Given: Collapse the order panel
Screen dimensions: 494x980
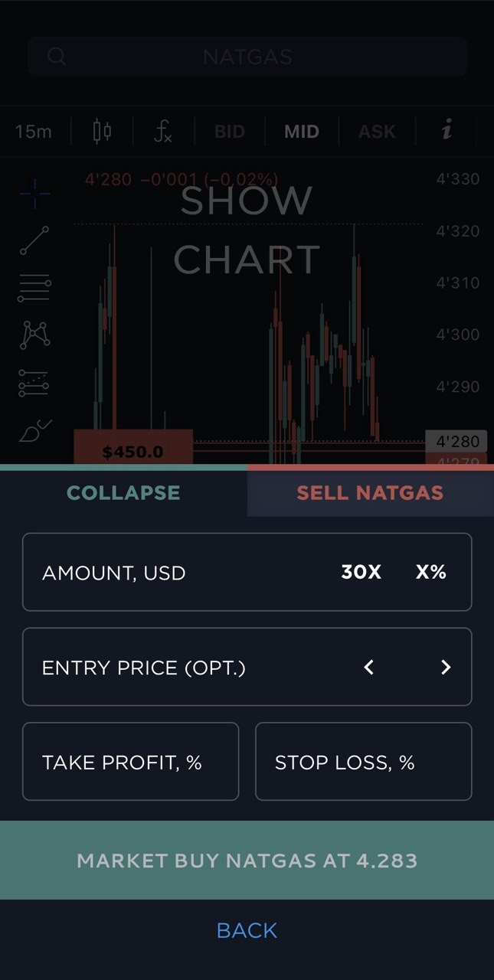Looking at the screenshot, I should 123,492.
